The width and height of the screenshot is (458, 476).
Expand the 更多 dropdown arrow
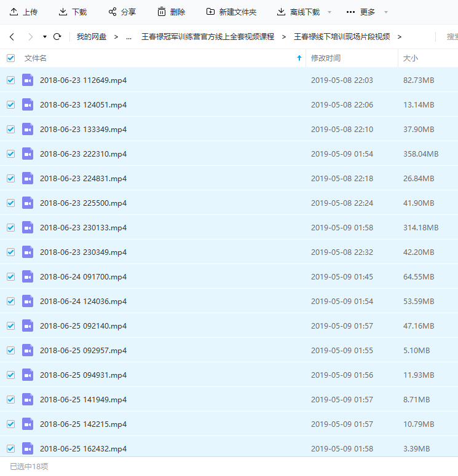point(386,12)
